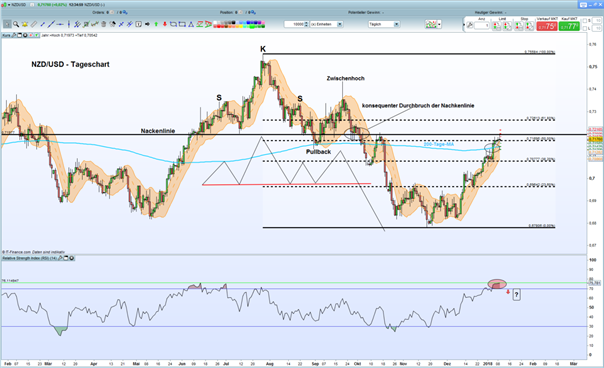Click the L value input field
604x368 pixels.
pyautogui.click(x=597, y=29)
